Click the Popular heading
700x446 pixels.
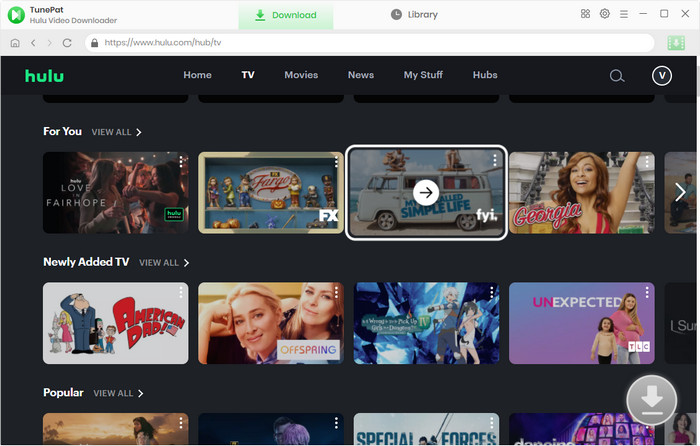click(63, 393)
